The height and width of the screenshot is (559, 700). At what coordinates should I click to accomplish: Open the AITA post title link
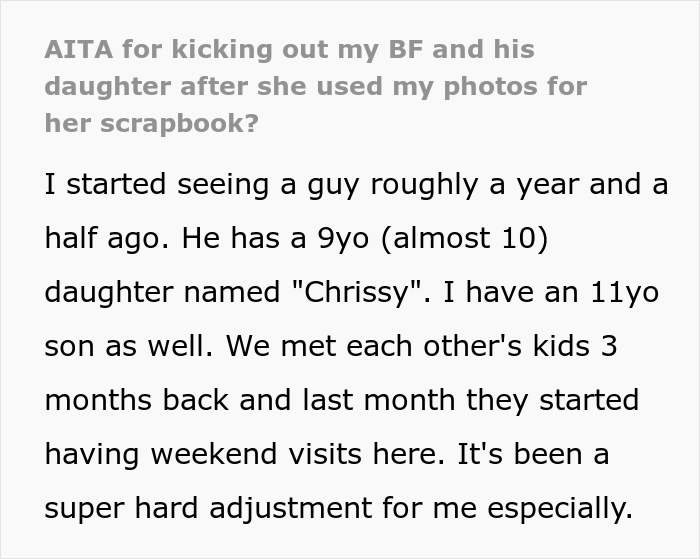pos(316,86)
